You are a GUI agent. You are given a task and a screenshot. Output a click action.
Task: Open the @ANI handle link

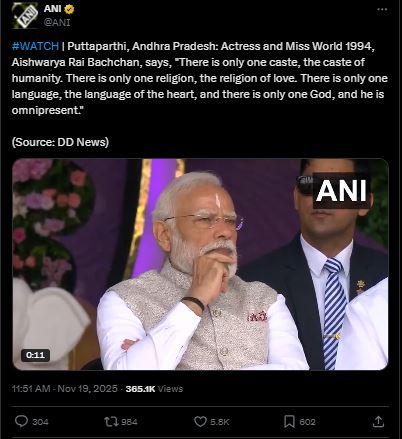click(x=57, y=22)
